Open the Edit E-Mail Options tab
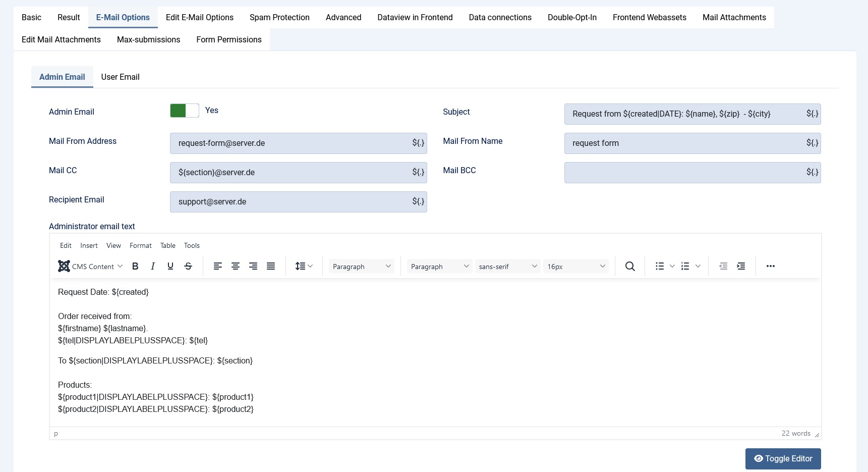 (x=200, y=17)
